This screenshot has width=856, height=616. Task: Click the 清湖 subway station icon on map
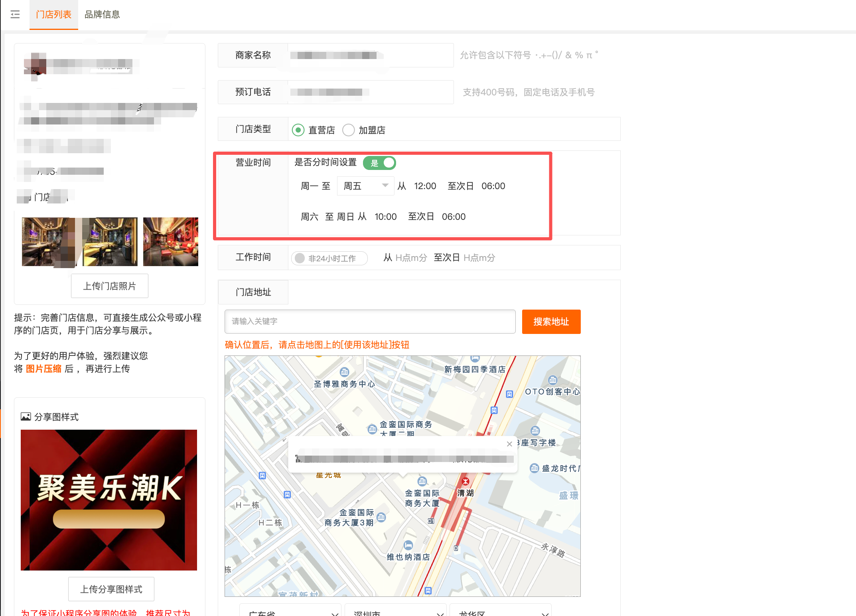[x=466, y=481]
